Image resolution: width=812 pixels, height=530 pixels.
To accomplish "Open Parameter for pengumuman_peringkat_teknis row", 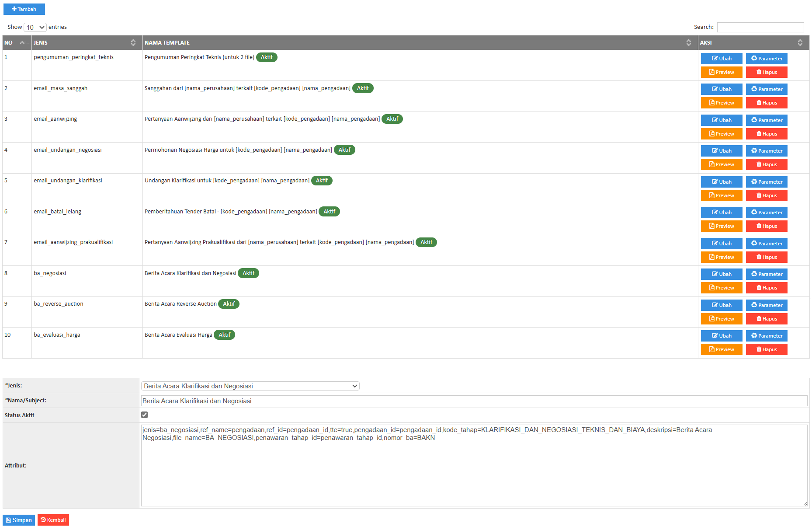I will (767, 59).
